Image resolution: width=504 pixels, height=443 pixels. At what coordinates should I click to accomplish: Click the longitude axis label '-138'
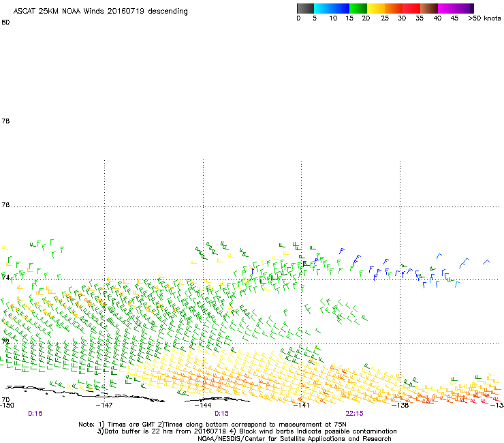coord(400,406)
